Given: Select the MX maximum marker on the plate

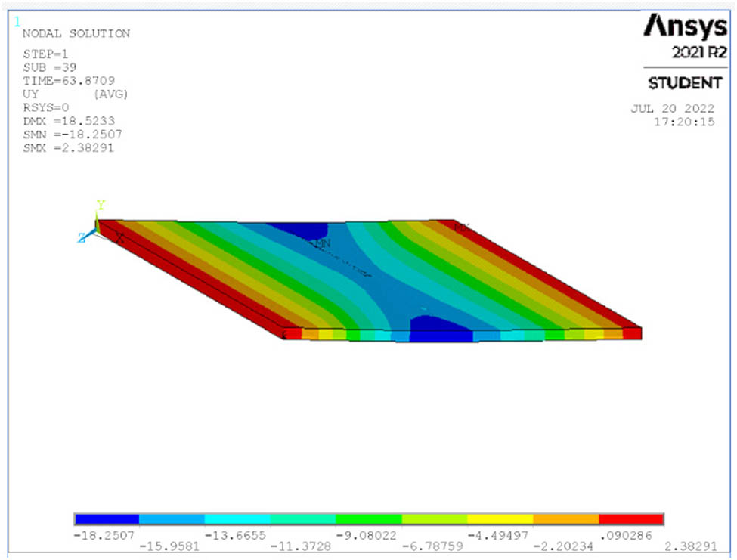Looking at the screenshot, I should coord(461,226).
